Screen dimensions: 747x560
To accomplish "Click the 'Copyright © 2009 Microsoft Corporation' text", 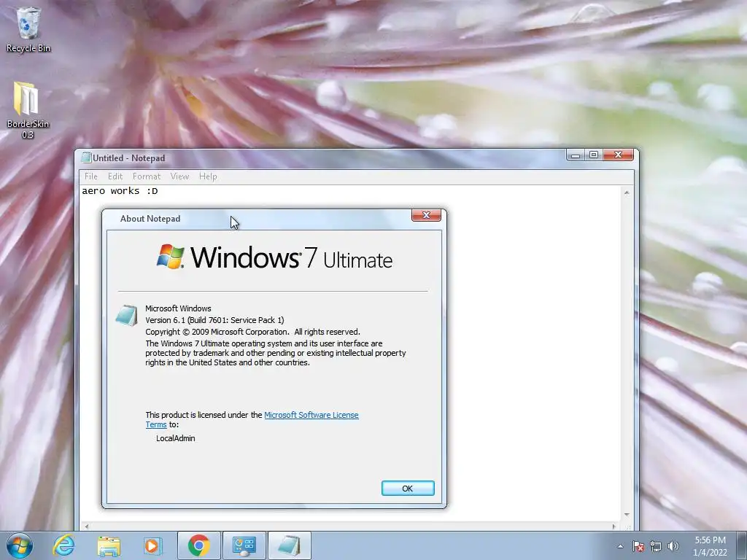I will pos(217,332).
